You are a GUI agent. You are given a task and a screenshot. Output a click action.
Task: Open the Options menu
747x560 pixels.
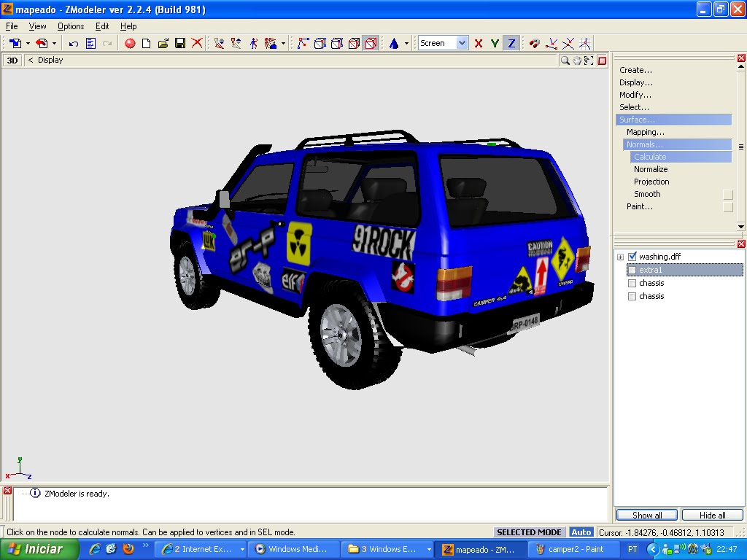click(x=71, y=26)
